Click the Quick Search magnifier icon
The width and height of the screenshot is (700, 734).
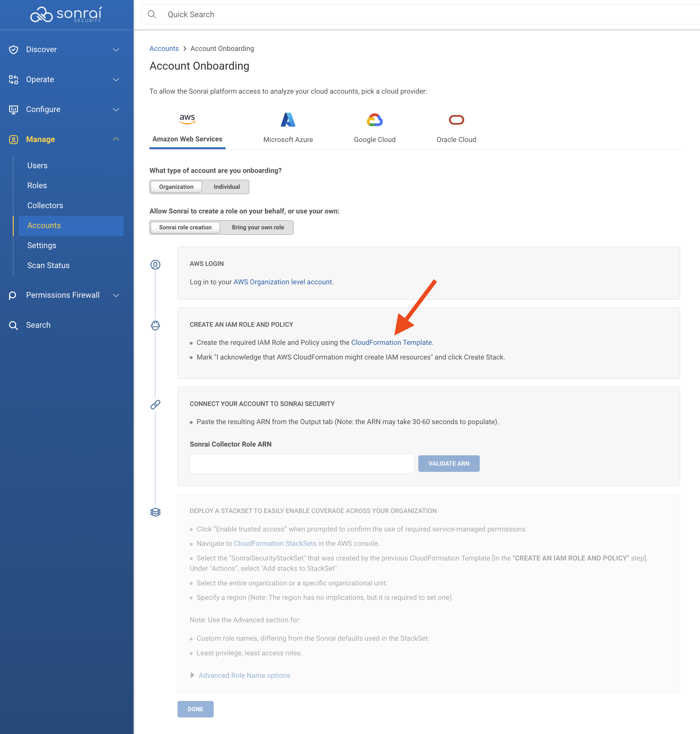click(x=152, y=15)
